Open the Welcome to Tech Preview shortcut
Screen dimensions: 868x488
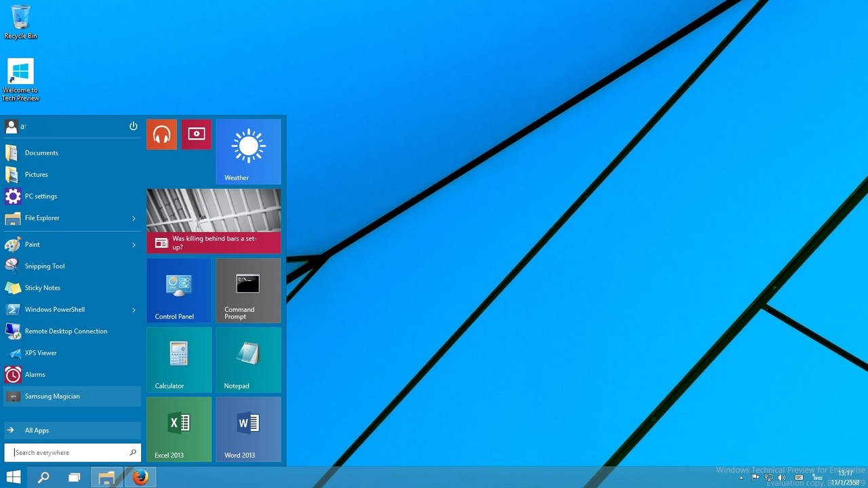point(20,80)
